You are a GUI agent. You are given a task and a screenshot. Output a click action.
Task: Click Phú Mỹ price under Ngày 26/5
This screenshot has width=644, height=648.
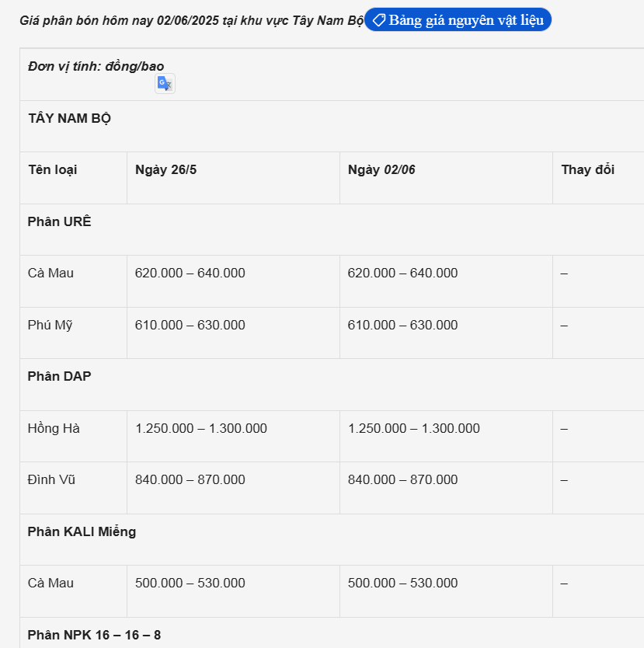click(190, 325)
